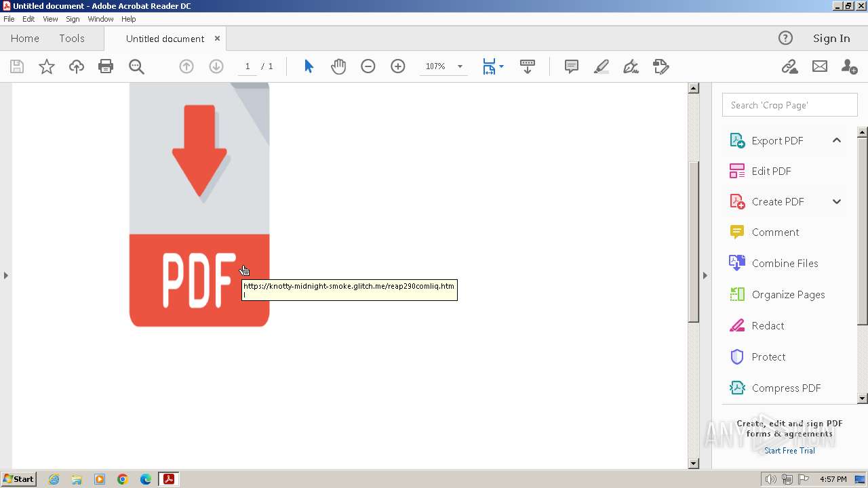
Task: Send file by email envelope icon
Action: pyautogui.click(x=820, y=66)
